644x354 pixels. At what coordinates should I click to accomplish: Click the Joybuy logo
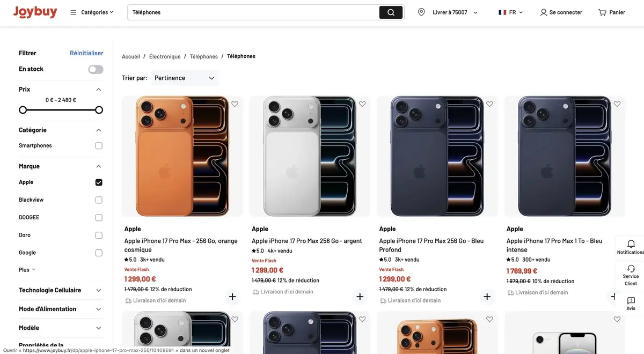tap(34, 12)
